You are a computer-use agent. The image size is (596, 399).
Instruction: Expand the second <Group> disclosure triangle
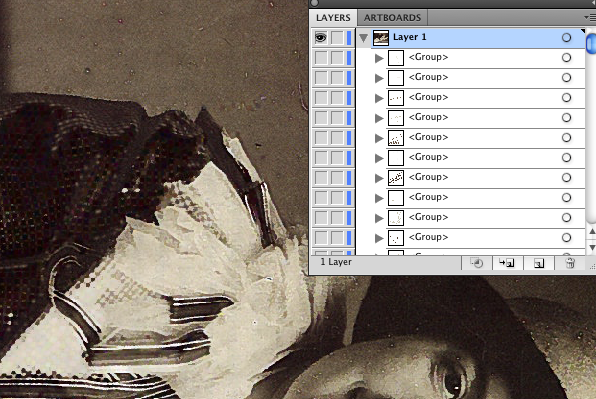click(379, 78)
